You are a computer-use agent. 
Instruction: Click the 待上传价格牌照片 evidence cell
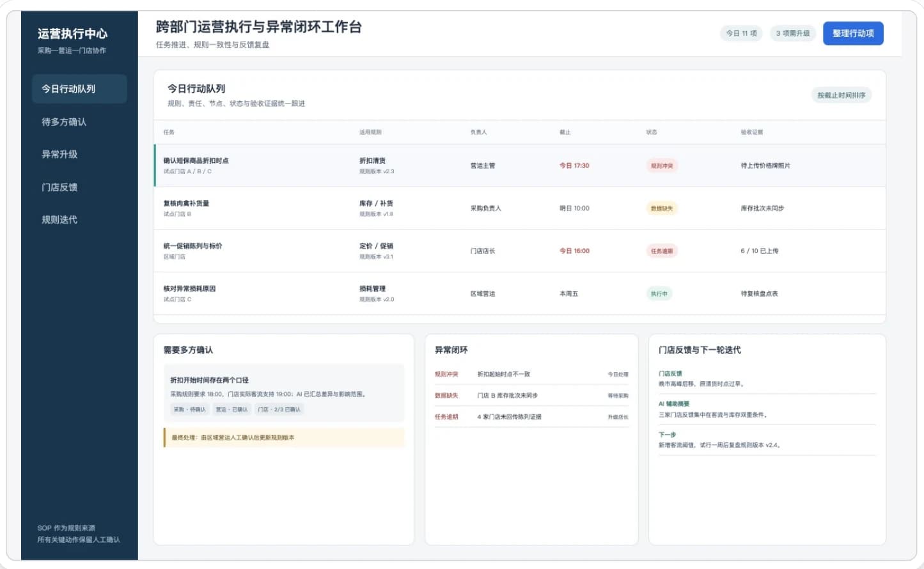click(x=765, y=166)
